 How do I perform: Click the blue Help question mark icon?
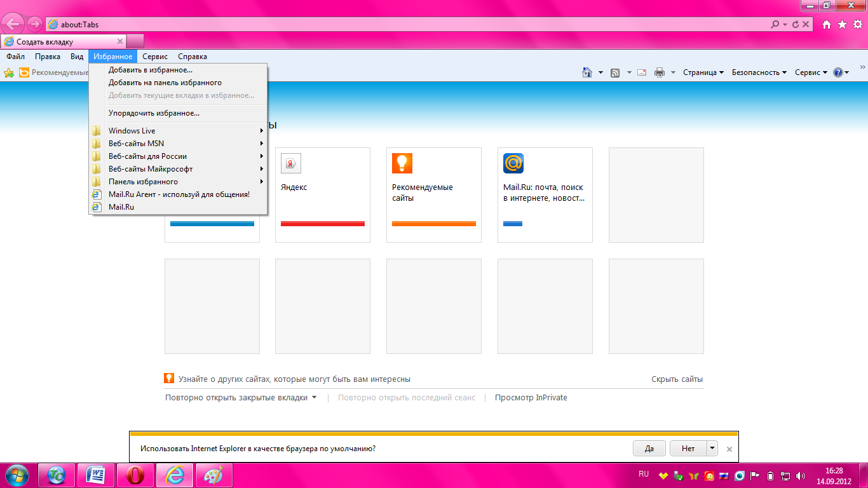[x=837, y=72]
